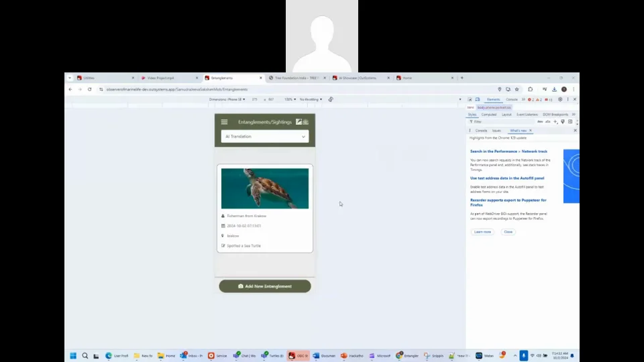This screenshot has height=362, width=644.
Task: Click the 'Spotted a Sea Turtle' note
Action: 244,246
